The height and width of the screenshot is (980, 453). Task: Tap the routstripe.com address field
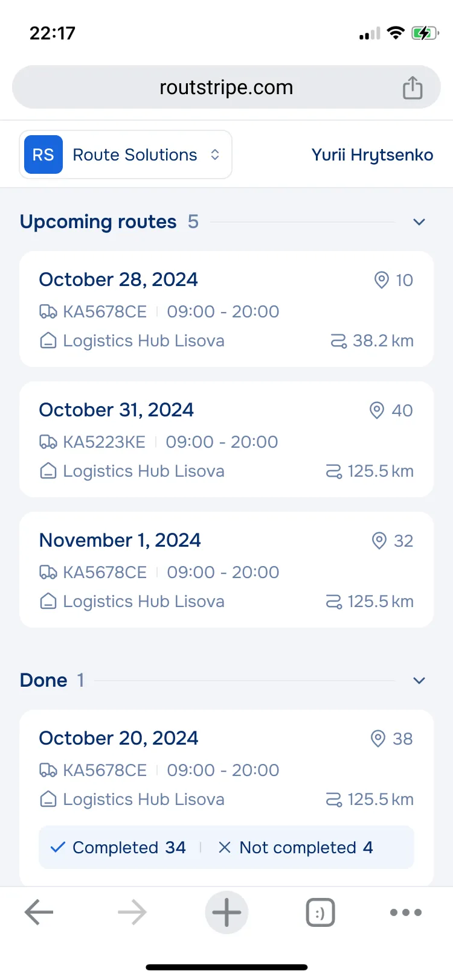pyautogui.click(x=226, y=87)
